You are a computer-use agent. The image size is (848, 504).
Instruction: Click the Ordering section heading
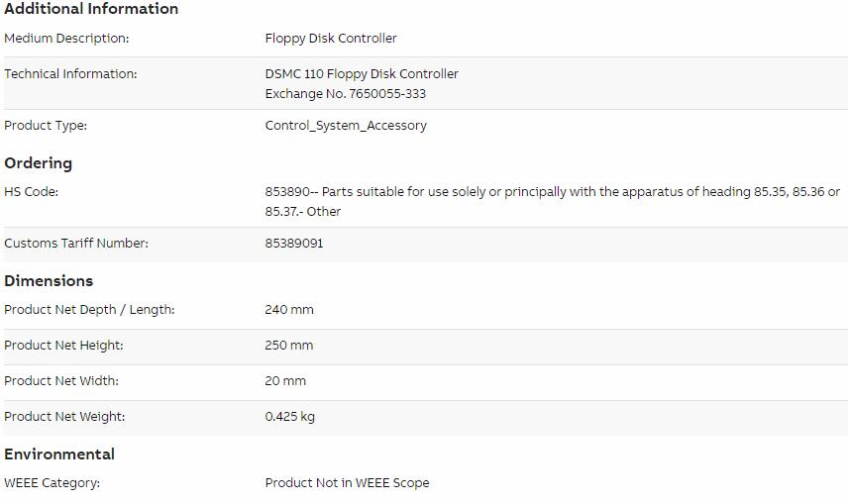click(x=38, y=163)
